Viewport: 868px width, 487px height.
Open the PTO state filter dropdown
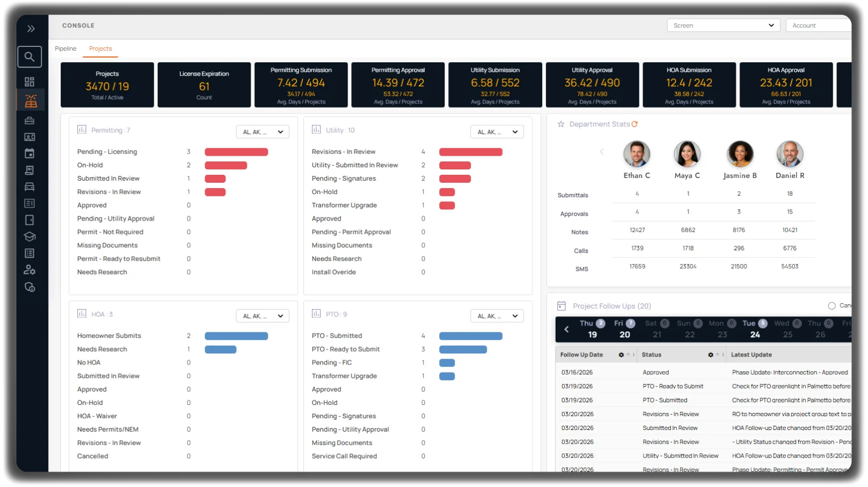coord(497,316)
